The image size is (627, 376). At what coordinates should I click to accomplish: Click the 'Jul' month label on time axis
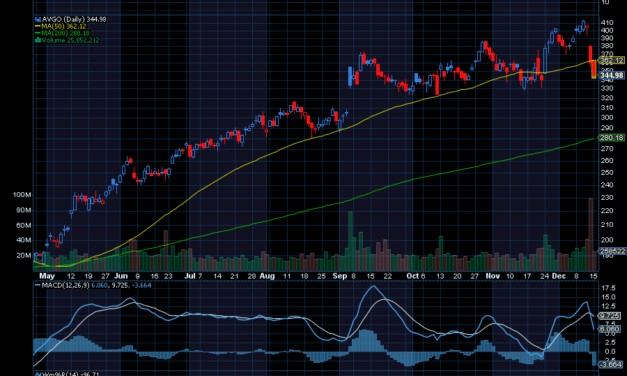point(190,276)
